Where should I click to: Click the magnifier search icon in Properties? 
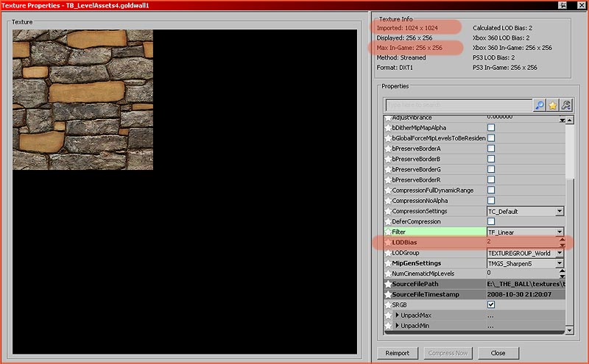(x=540, y=105)
